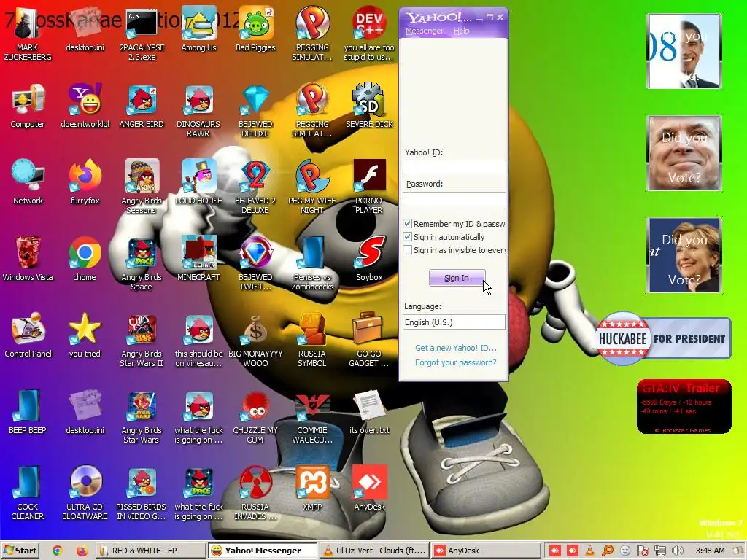Switch to AnyDesk taskbar button
The width and height of the screenshot is (747, 560).
(486, 551)
